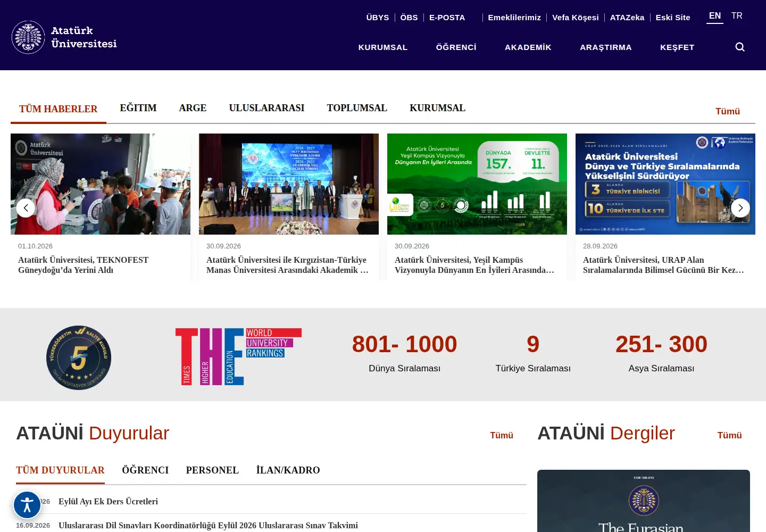The image size is (766, 532).
Task: Expand the KURUMSAL main navigation menu
Action: [x=383, y=47]
